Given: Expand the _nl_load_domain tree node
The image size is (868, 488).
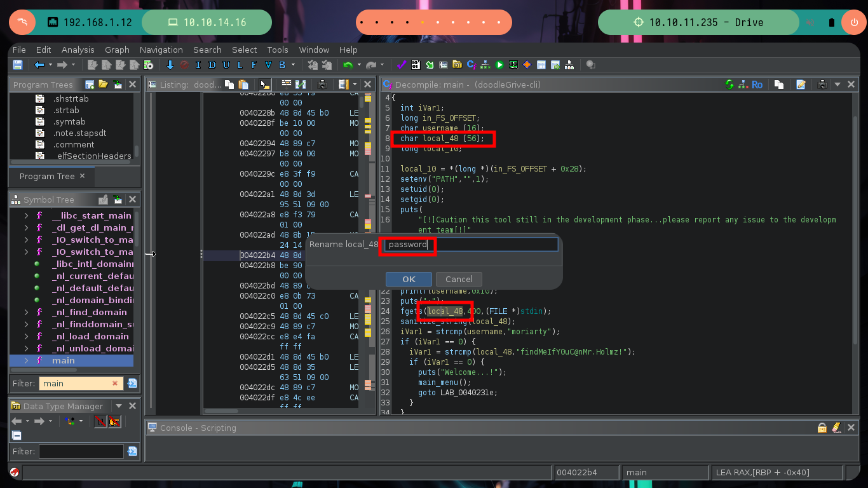Looking at the screenshot, I should click(x=26, y=336).
